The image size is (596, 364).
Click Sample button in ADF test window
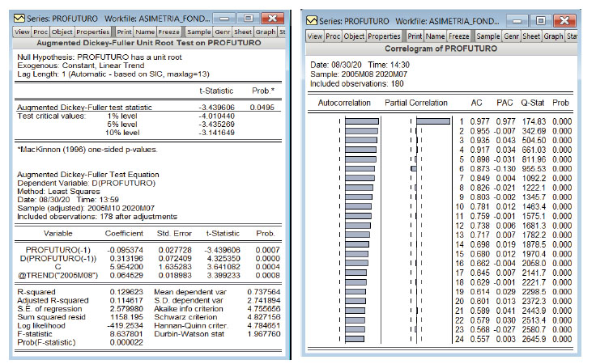pyautogui.click(x=198, y=32)
